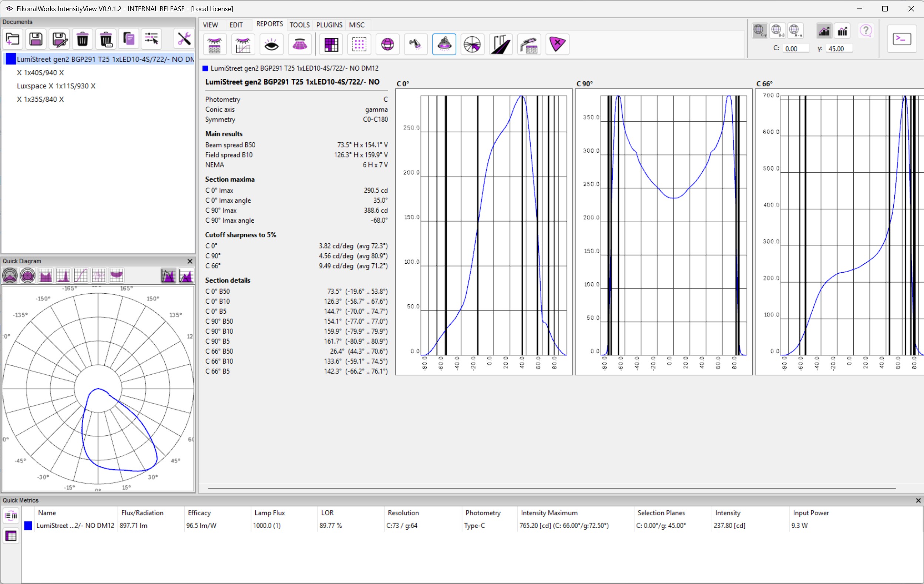Click the C angle input field
Screen dimensions: 924x584
[x=796, y=49]
